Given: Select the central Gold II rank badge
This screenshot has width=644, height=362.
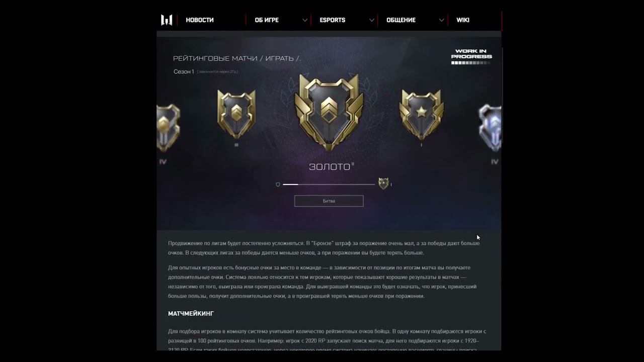Looking at the screenshot, I should click(329, 112).
